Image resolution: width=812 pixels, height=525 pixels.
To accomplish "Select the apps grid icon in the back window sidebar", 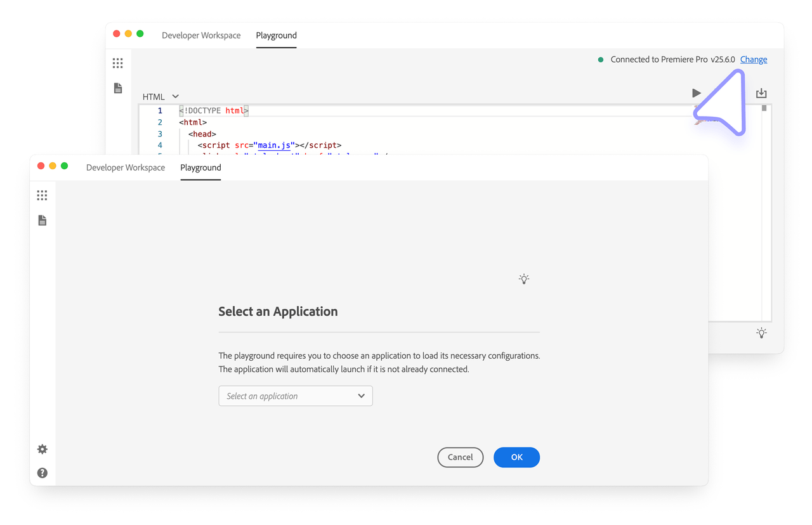I will pos(117,63).
